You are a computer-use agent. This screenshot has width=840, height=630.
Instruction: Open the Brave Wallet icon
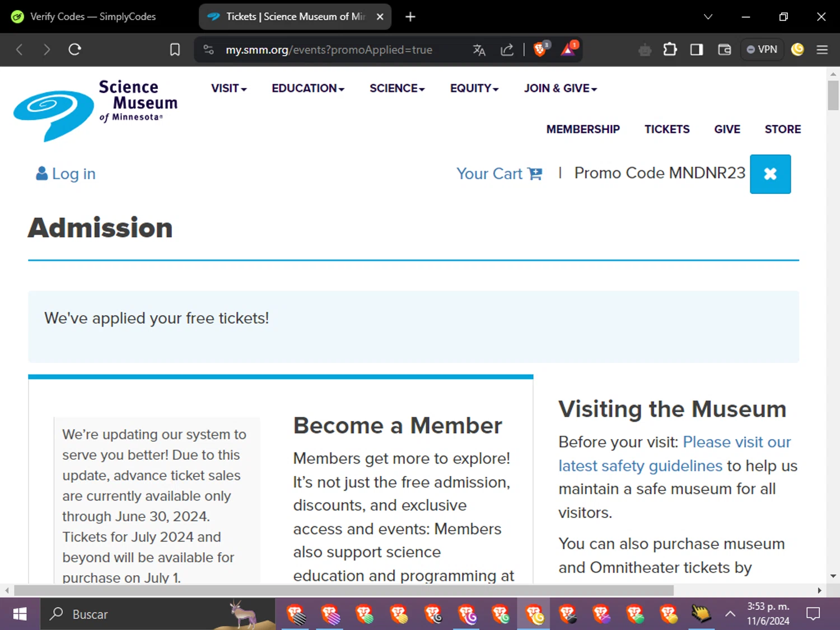725,50
